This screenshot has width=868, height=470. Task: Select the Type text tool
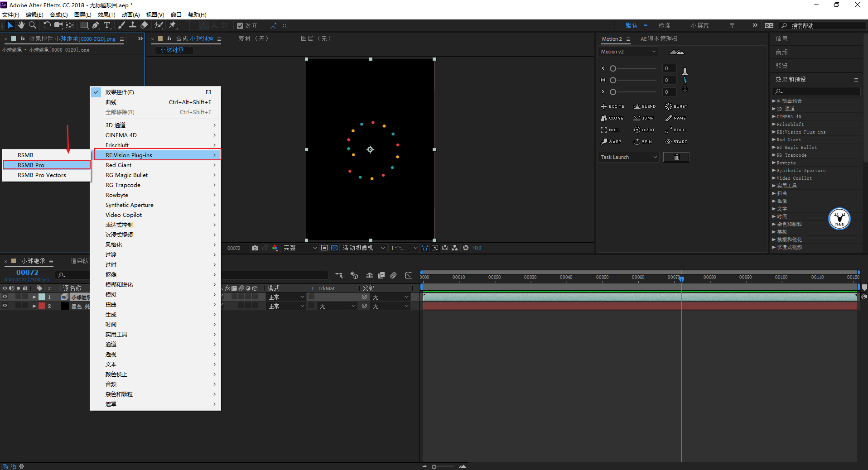(107, 25)
